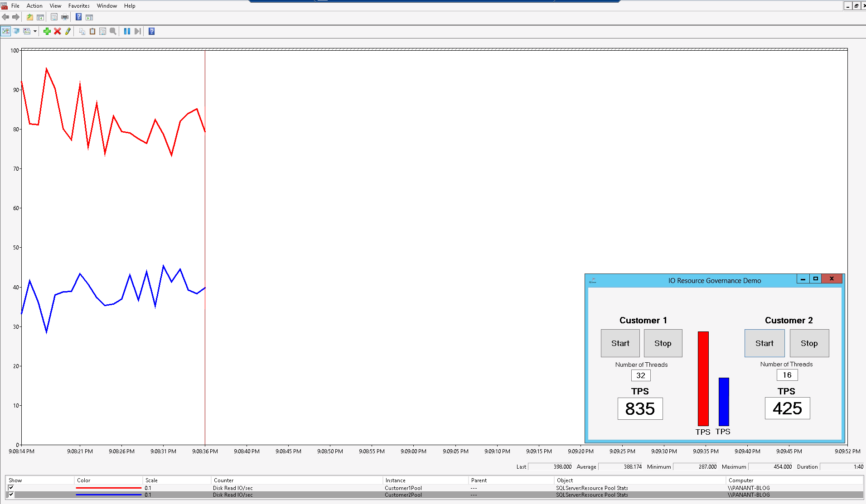The width and height of the screenshot is (866, 504).
Task: Click the Update Data step icon
Action: 137,31
